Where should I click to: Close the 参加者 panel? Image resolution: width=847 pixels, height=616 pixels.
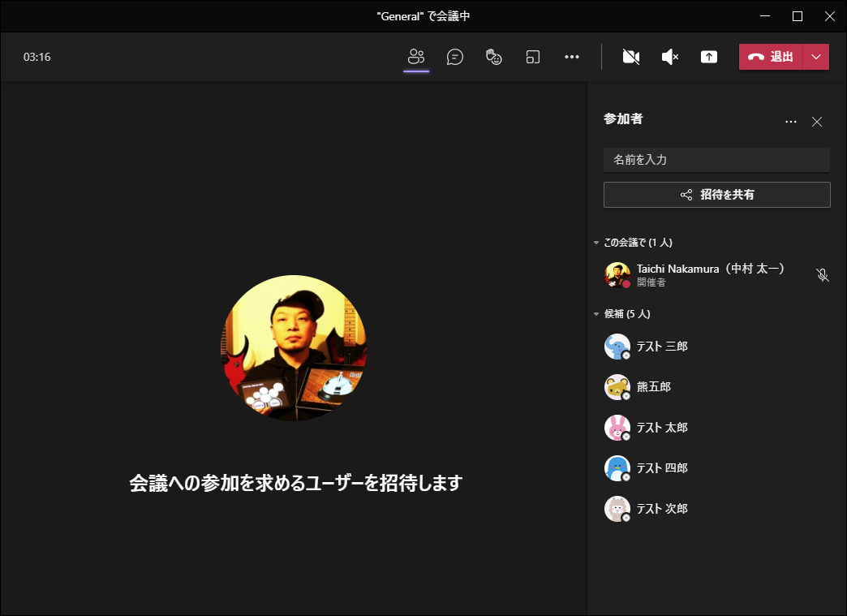click(x=817, y=122)
